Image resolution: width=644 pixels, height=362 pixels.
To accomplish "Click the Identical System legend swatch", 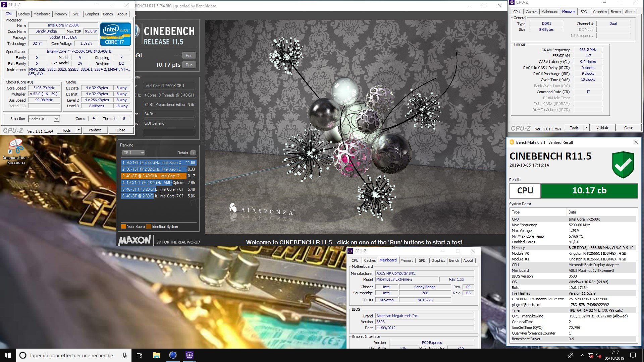I will (149, 227).
